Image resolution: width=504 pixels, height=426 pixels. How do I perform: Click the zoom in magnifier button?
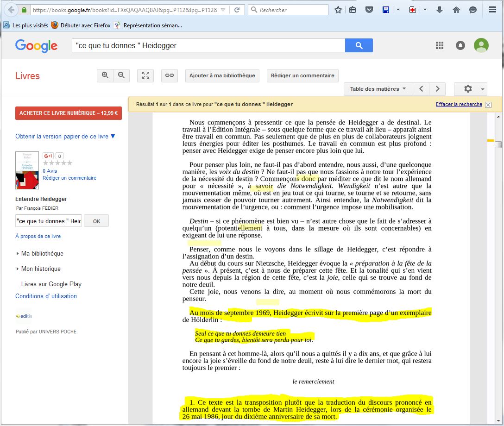[105, 75]
